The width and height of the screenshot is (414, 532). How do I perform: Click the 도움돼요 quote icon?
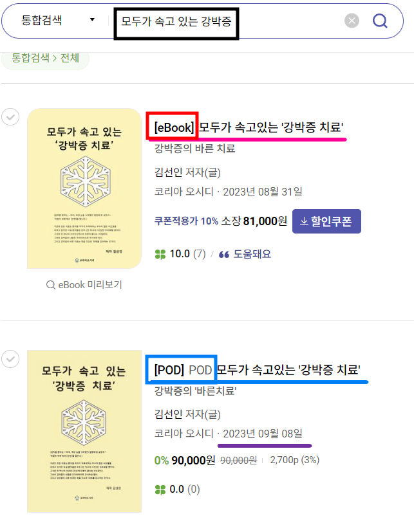[x=224, y=254]
